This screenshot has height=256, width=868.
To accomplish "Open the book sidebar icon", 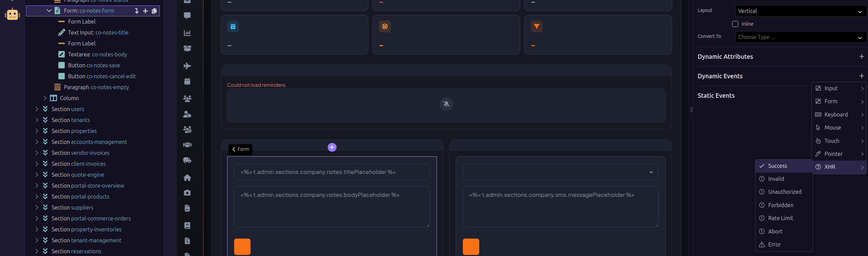I will pos(187,226).
